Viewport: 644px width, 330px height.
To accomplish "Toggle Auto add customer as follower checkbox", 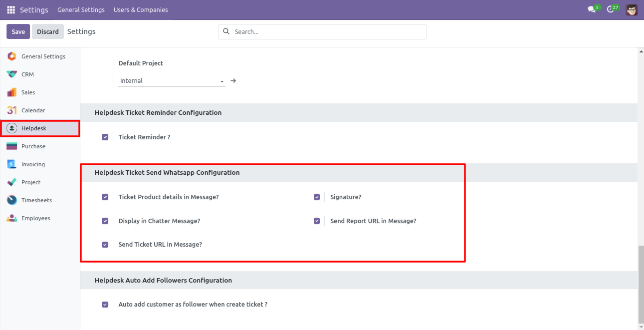I will pyautogui.click(x=105, y=304).
